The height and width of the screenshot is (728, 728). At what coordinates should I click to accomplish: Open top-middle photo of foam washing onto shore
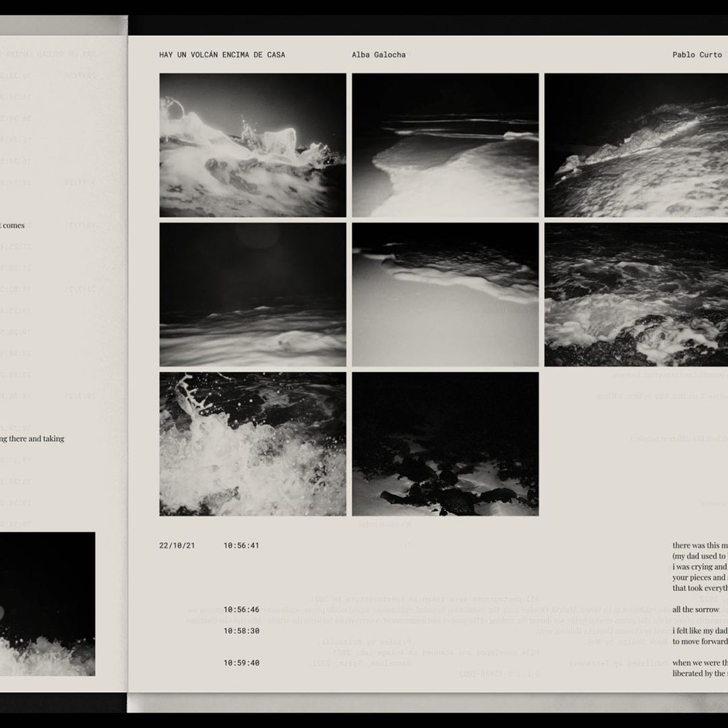[x=445, y=145]
